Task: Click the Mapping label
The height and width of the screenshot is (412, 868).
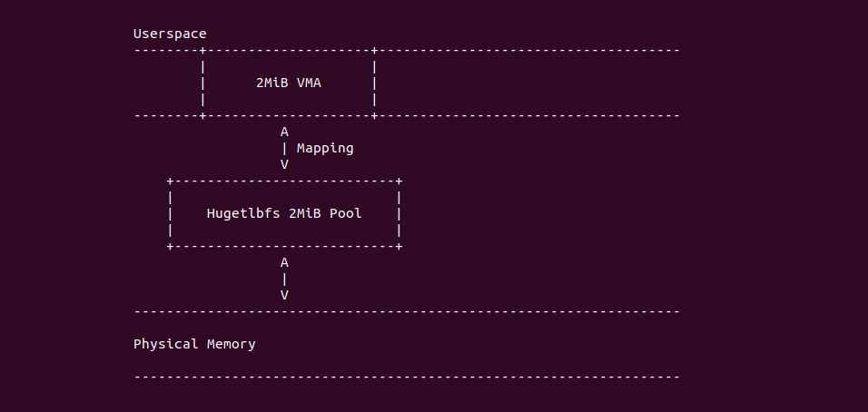Action: coord(325,148)
